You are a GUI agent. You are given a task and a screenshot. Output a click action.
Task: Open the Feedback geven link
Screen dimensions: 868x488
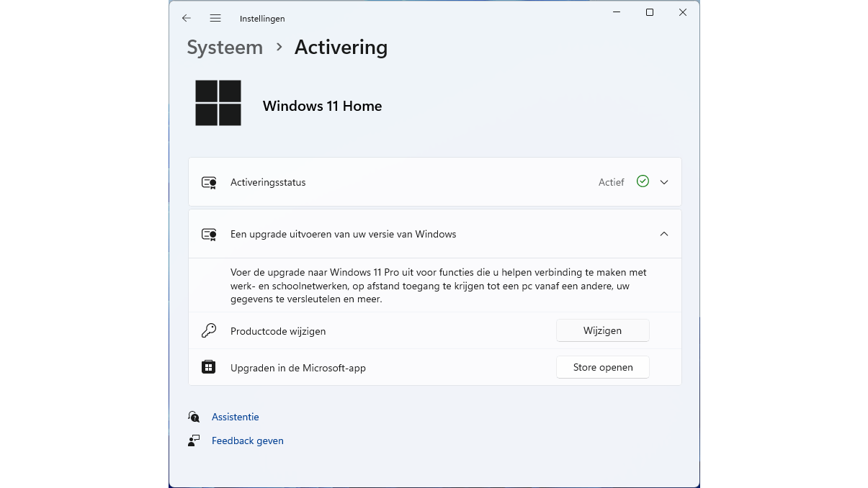[248, 440]
